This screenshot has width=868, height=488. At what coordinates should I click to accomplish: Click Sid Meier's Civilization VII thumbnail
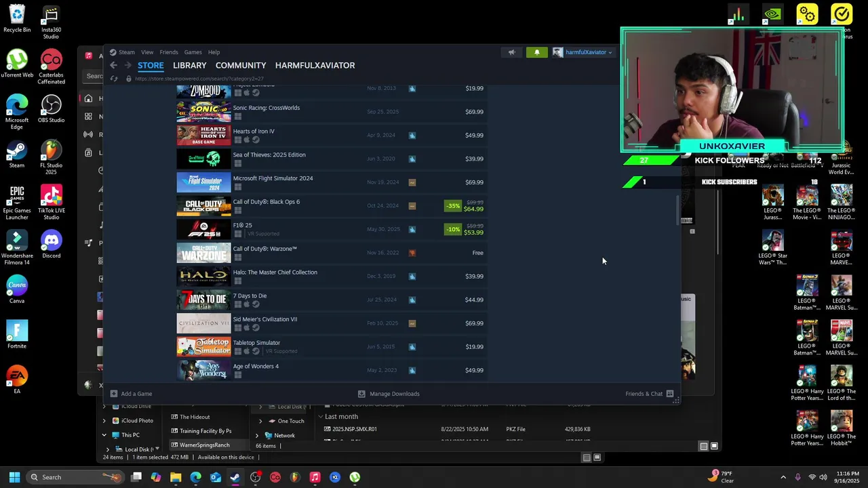point(203,323)
